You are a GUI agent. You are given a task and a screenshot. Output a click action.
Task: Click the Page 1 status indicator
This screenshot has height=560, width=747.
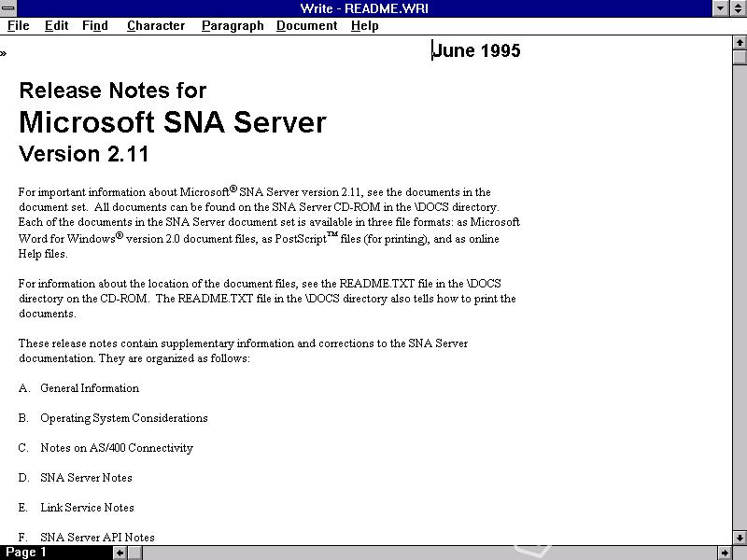pyautogui.click(x=26, y=553)
